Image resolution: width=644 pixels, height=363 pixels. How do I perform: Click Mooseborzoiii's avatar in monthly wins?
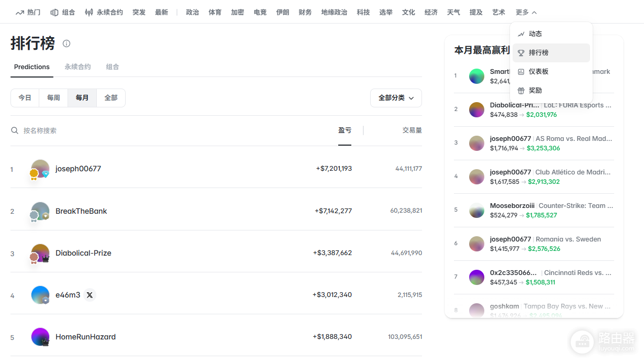coord(476,210)
